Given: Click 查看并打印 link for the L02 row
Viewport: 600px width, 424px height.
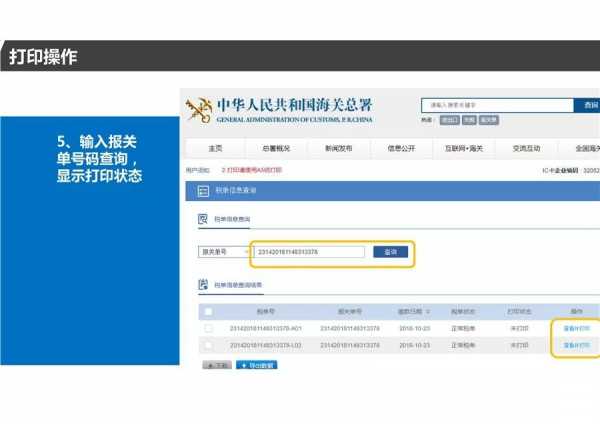Looking at the screenshot, I should 576,345.
